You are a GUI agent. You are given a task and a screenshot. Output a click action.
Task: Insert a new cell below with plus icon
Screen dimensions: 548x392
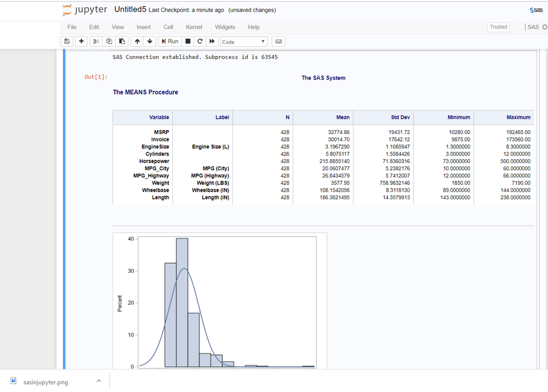click(x=81, y=42)
